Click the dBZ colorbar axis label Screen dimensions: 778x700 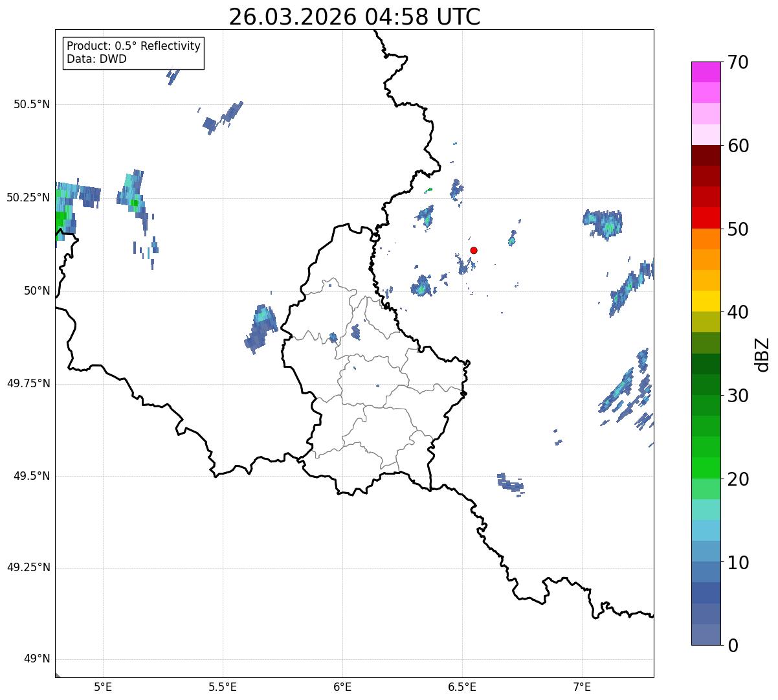[x=762, y=354]
